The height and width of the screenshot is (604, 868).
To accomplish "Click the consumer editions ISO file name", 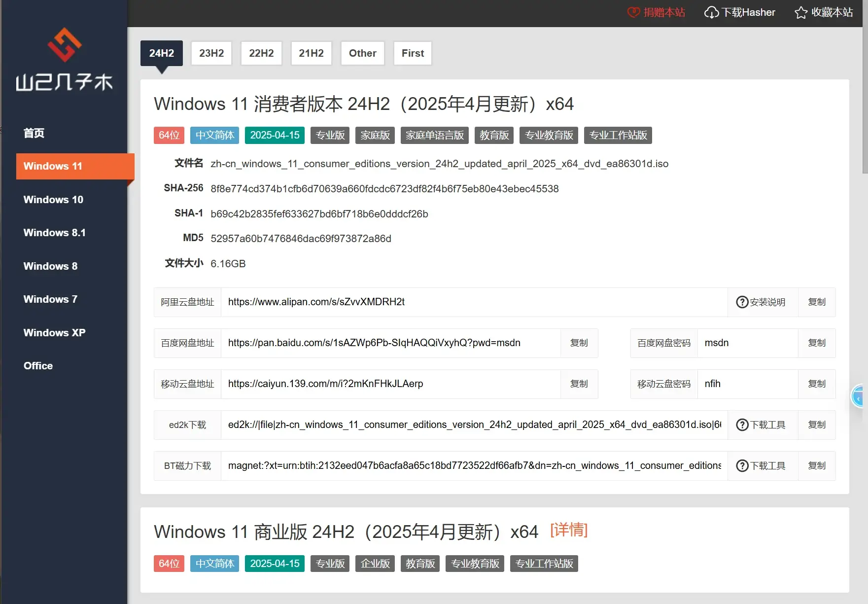I will tap(439, 164).
